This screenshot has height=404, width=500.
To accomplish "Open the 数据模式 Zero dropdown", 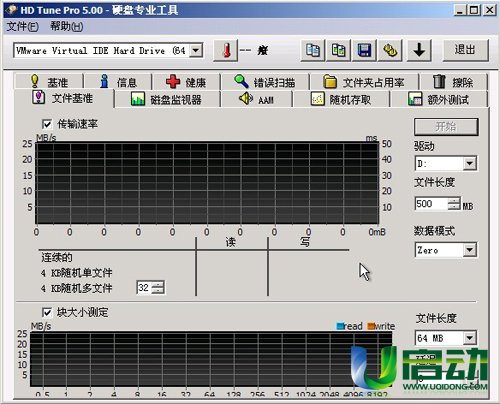I will [x=469, y=250].
